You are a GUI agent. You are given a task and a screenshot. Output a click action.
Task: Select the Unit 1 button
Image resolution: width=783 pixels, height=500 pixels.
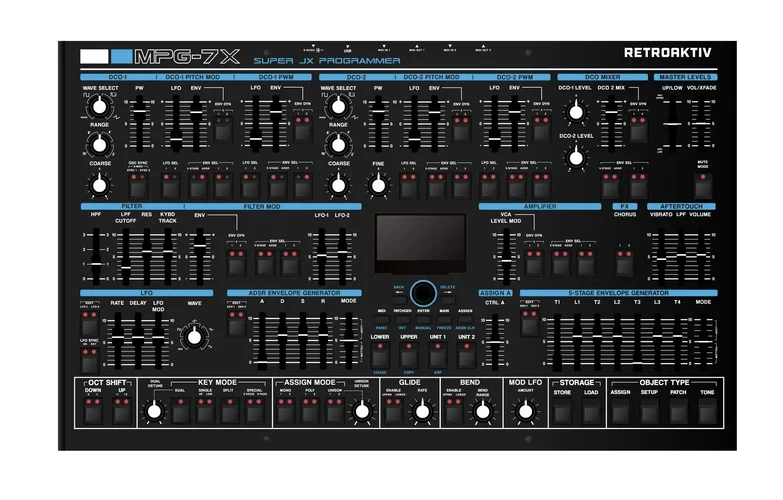437,355
